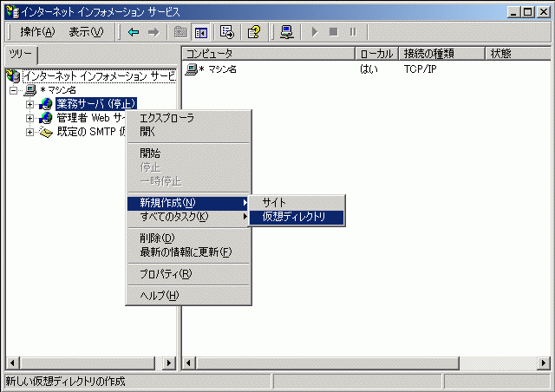The image size is (555, 392).
Task: Click the Pause item toolbar icon
Action: click(353, 32)
